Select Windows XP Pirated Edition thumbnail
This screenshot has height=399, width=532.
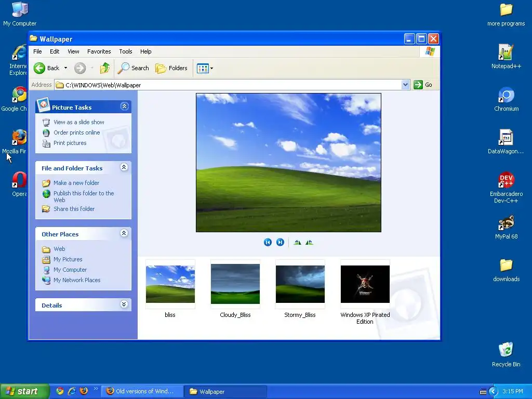coord(365,284)
